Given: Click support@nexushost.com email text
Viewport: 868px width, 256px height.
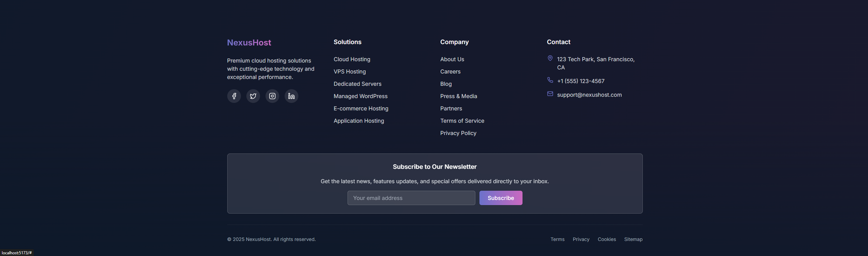Looking at the screenshot, I should click(x=589, y=95).
